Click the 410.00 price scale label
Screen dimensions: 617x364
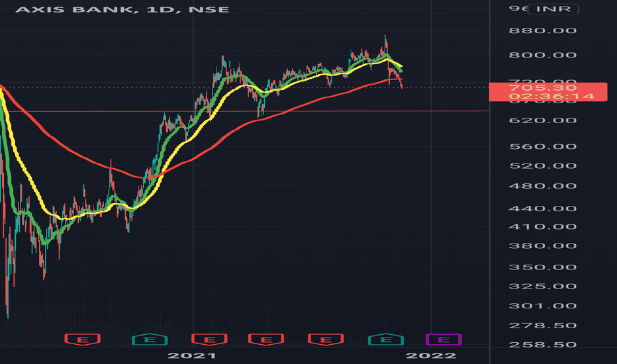click(543, 226)
